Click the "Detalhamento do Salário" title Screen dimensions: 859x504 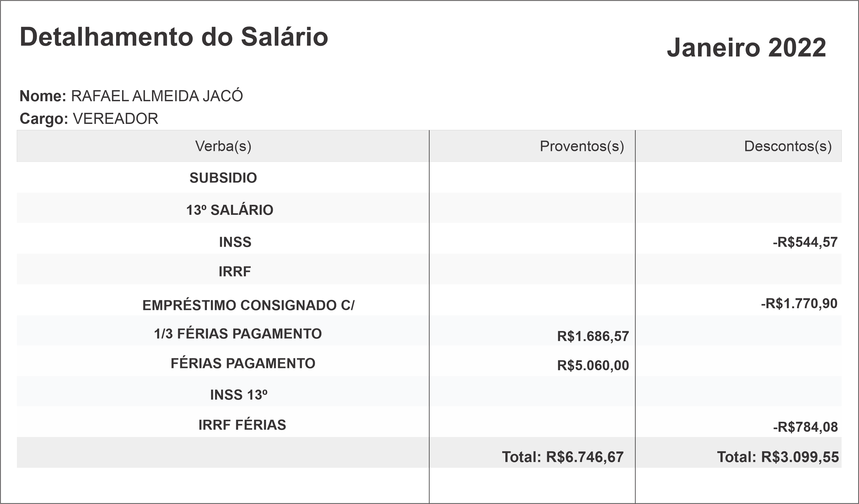click(x=174, y=37)
